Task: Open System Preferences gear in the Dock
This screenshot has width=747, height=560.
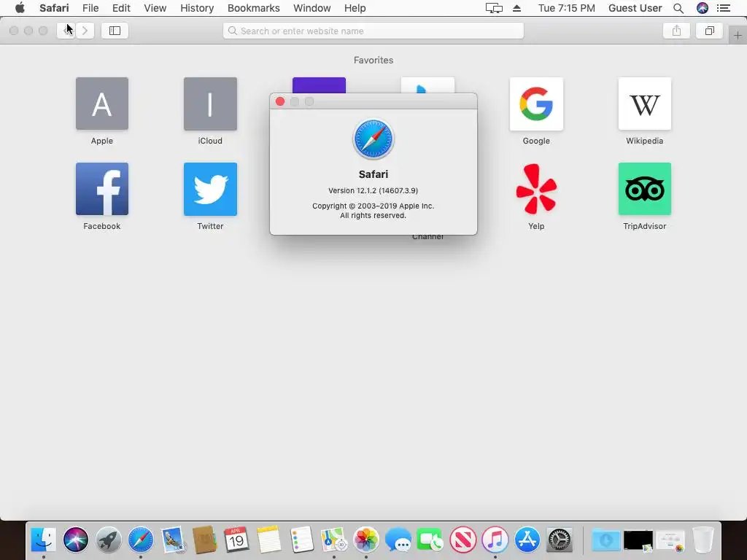Action: 560,540
